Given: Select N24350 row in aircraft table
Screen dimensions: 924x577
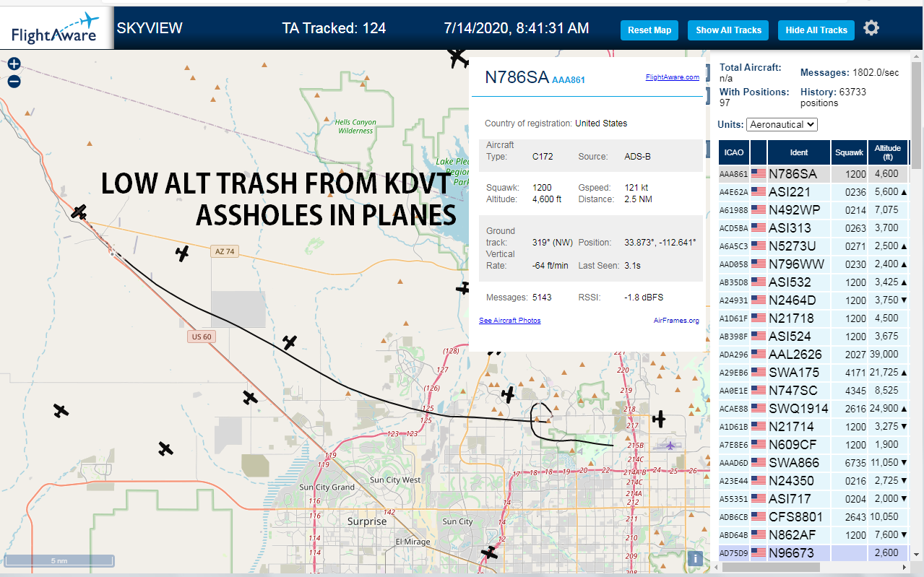Looking at the screenshot, I should (813, 481).
